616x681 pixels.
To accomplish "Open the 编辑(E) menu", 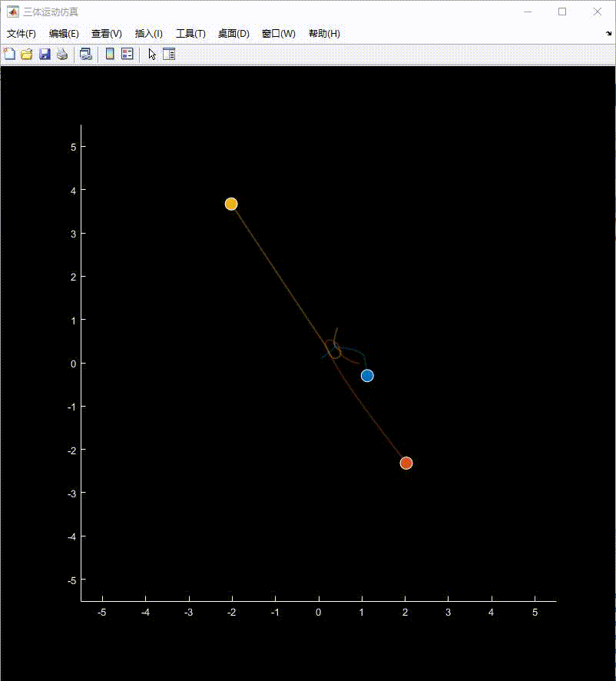I will pos(64,34).
